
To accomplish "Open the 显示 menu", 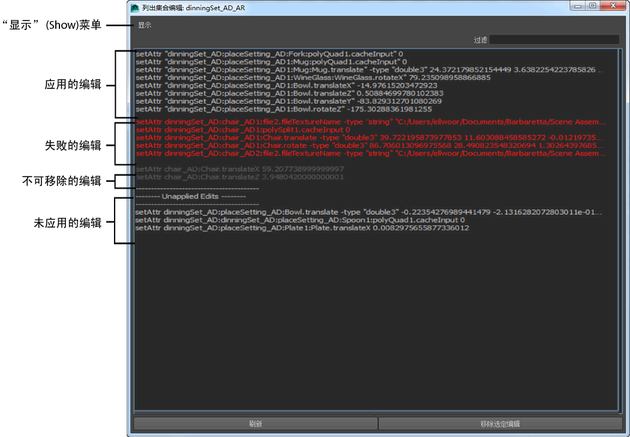I will point(145,25).
